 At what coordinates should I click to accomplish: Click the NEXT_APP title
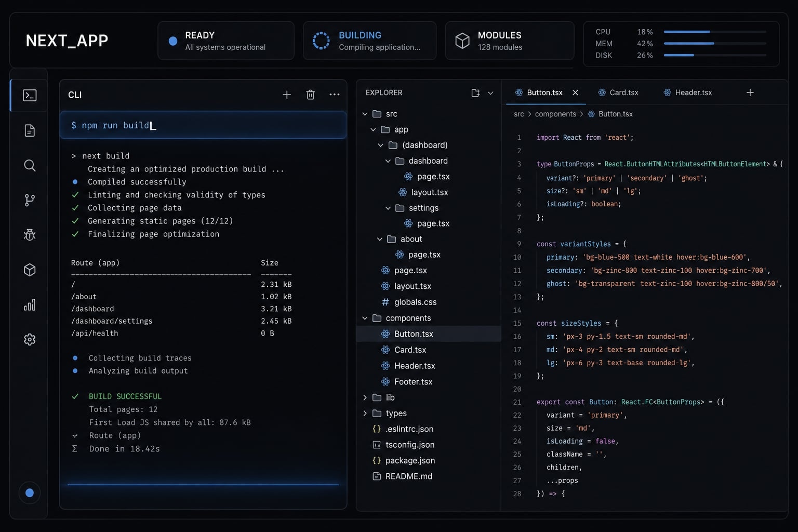(67, 41)
